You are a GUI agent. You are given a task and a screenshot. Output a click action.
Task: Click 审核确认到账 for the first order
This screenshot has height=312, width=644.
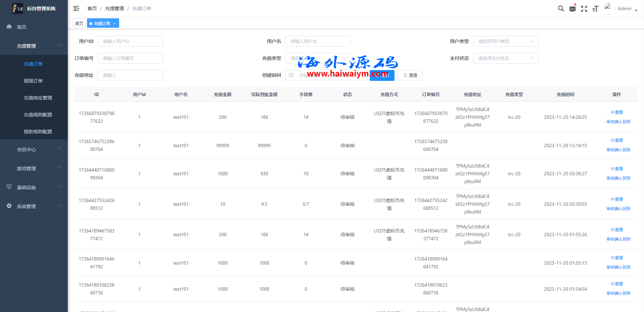618,122
